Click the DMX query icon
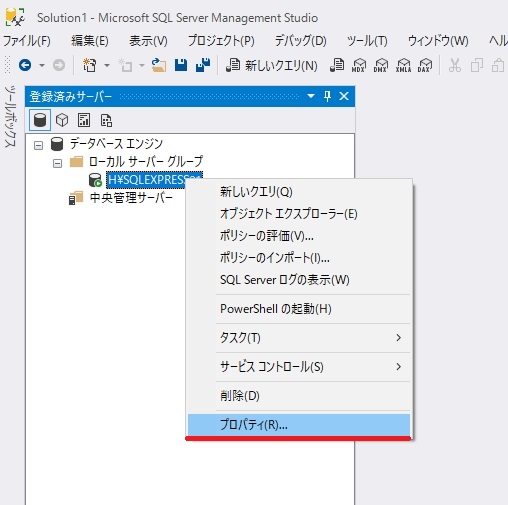 380,65
